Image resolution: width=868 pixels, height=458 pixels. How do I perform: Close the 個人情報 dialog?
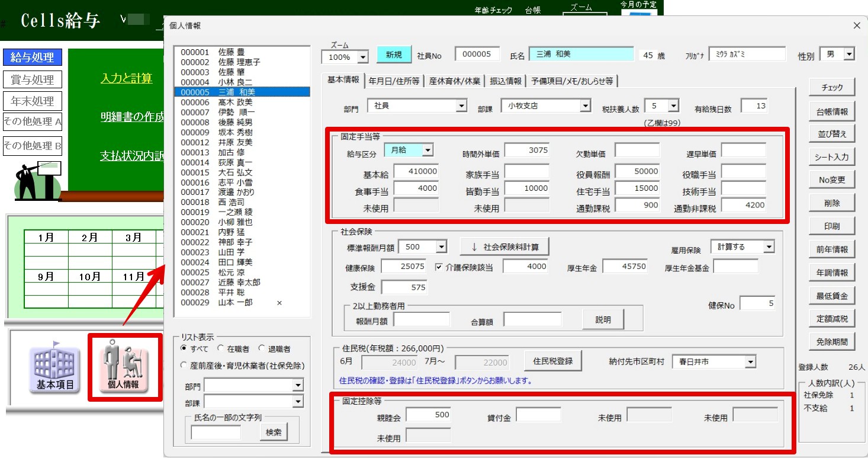(x=856, y=25)
